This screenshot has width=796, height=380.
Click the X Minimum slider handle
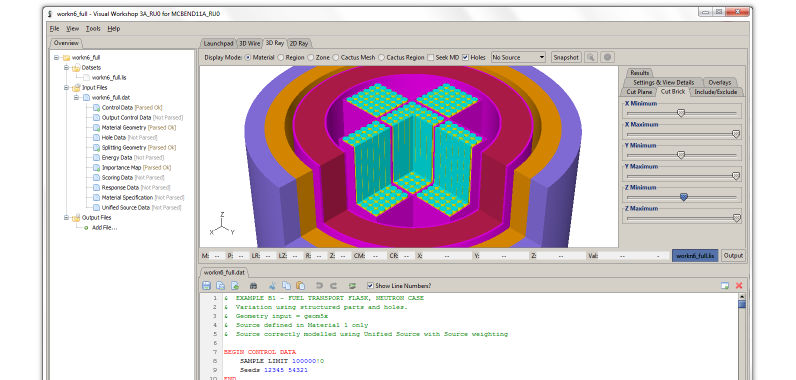[x=681, y=113]
